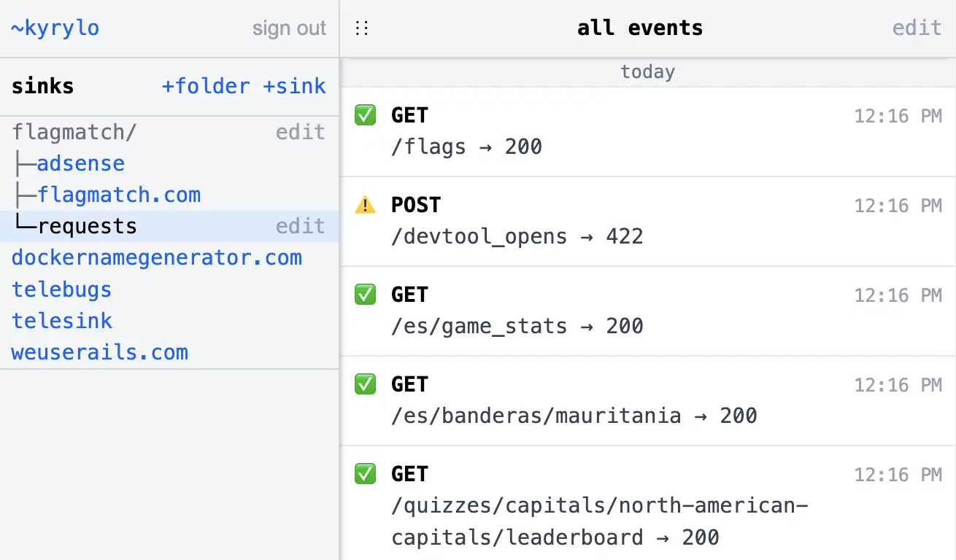This screenshot has width=956, height=560.
Task: Sign out of the account
Action: pyautogui.click(x=289, y=28)
